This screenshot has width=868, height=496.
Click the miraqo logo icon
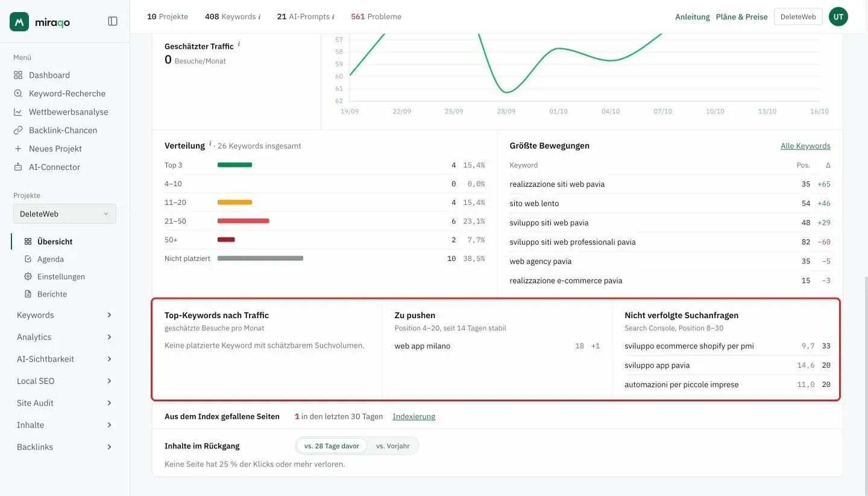click(19, 22)
